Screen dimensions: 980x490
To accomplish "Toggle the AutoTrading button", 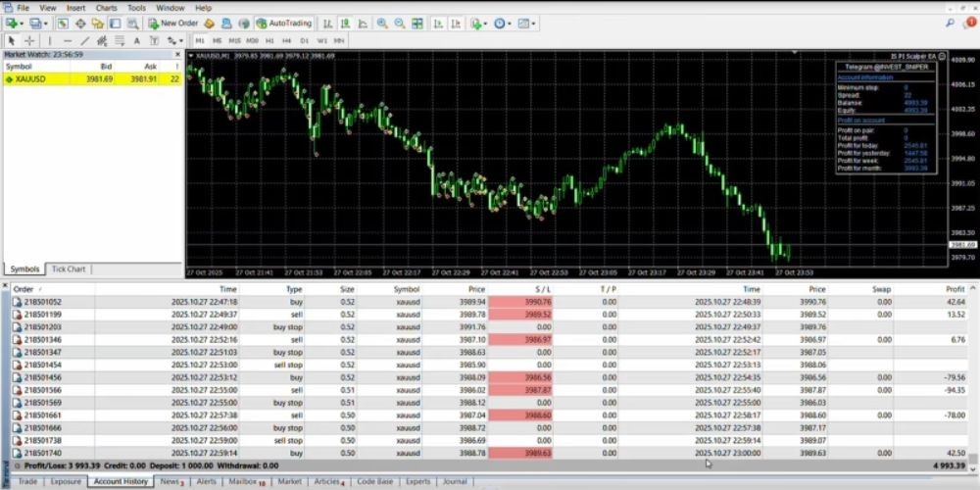I will [283, 23].
